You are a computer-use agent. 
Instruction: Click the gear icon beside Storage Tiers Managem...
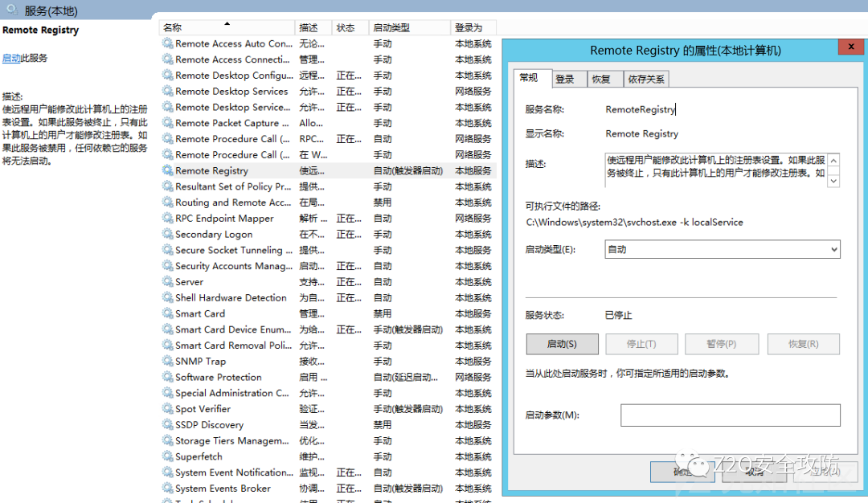point(167,440)
